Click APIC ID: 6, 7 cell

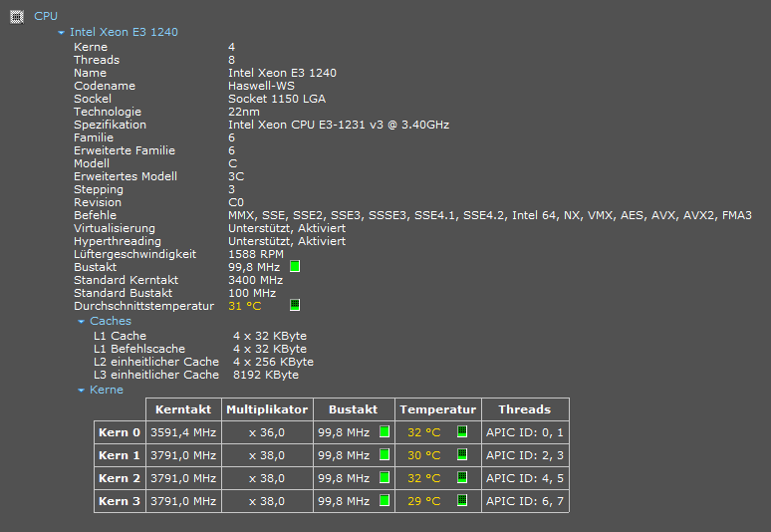(525, 501)
